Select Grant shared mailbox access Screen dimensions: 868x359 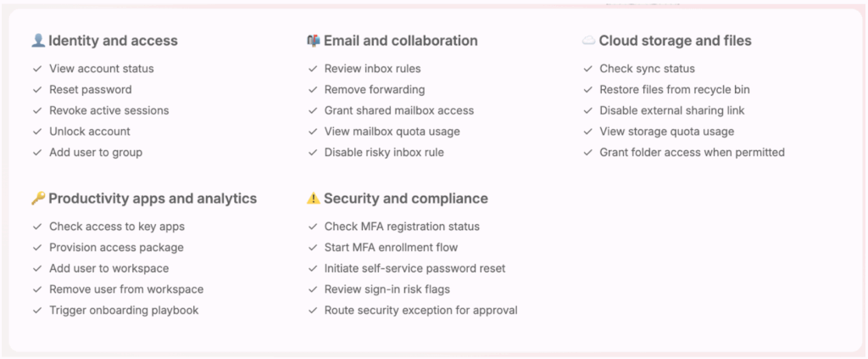[399, 110]
